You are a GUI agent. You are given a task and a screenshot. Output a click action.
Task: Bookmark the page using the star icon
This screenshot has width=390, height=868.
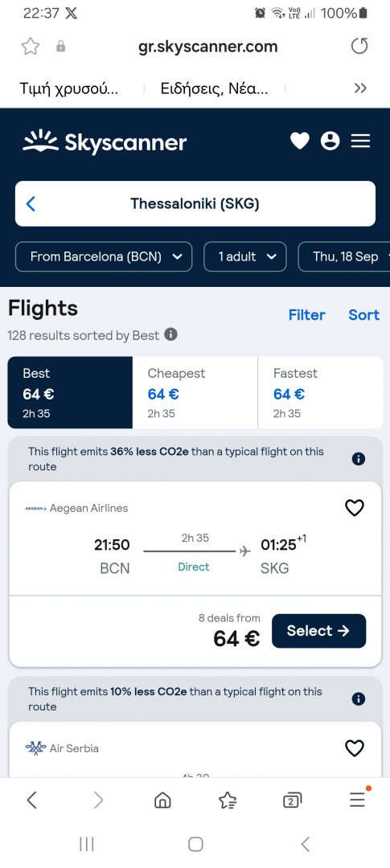click(31, 47)
